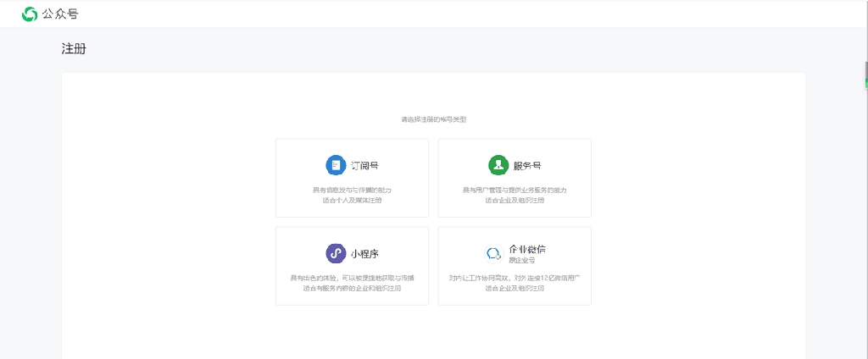Click the 企业微信 chat bubble icon
868x359 pixels.
[x=493, y=253]
